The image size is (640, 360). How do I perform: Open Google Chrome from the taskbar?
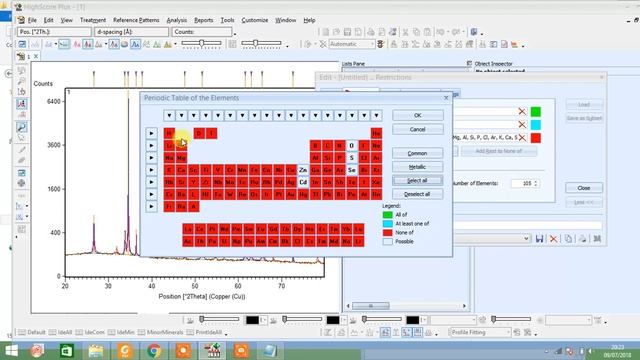[154, 351]
